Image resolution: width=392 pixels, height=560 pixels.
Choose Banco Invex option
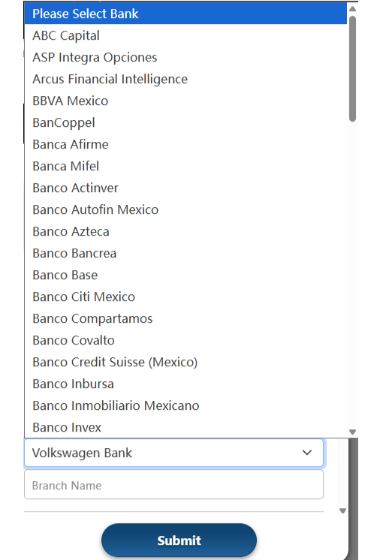tap(185, 427)
